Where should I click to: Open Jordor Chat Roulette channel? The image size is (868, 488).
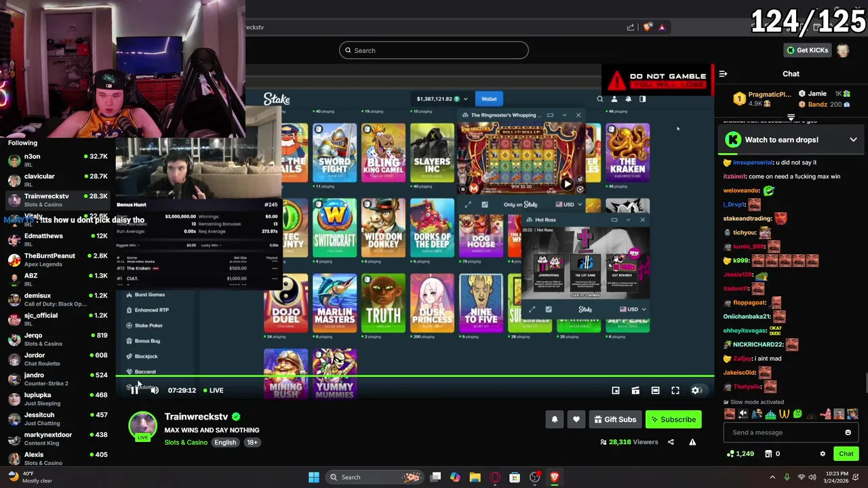coord(58,359)
